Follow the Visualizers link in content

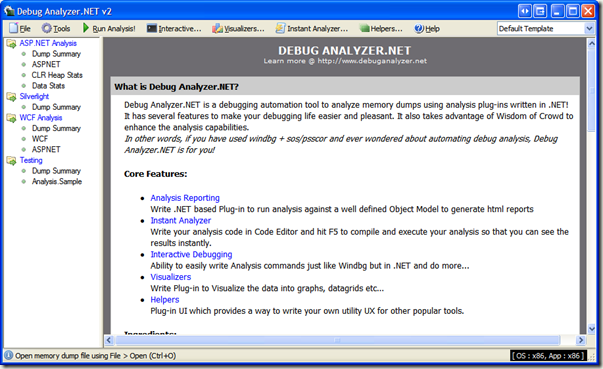tap(170, 277)
